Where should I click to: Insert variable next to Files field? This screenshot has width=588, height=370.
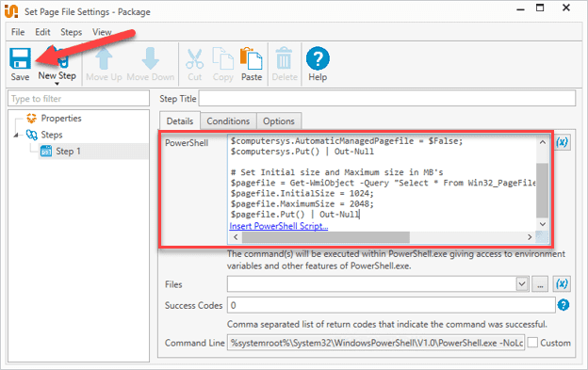click(x=562, y=284)
